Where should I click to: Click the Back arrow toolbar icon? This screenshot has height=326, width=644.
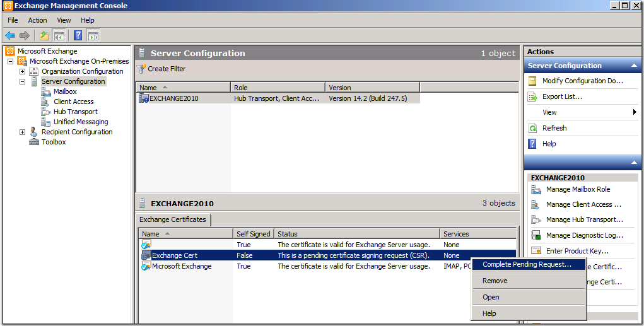[10, 36]
